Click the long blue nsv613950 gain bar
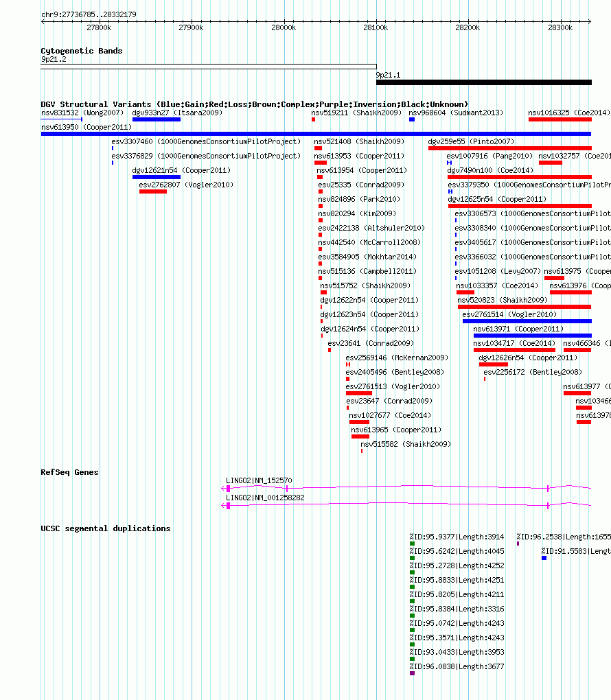The image size is (611, 700). pyautogui.click(x=316, y=134)
